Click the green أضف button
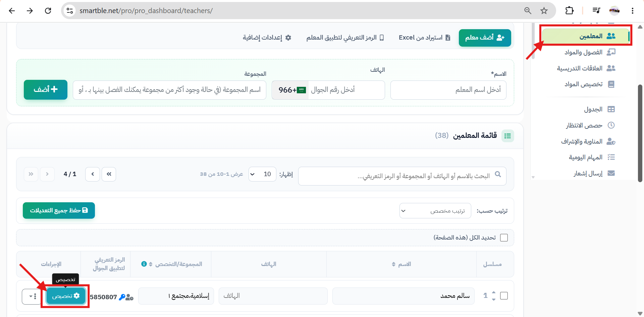 (46, 90)
